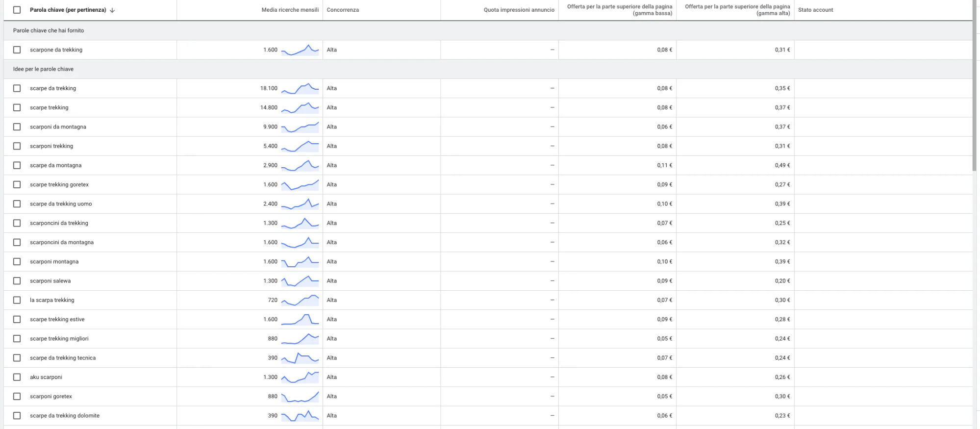Tick scarpe trekking migliori checkbox

point(17,338)
